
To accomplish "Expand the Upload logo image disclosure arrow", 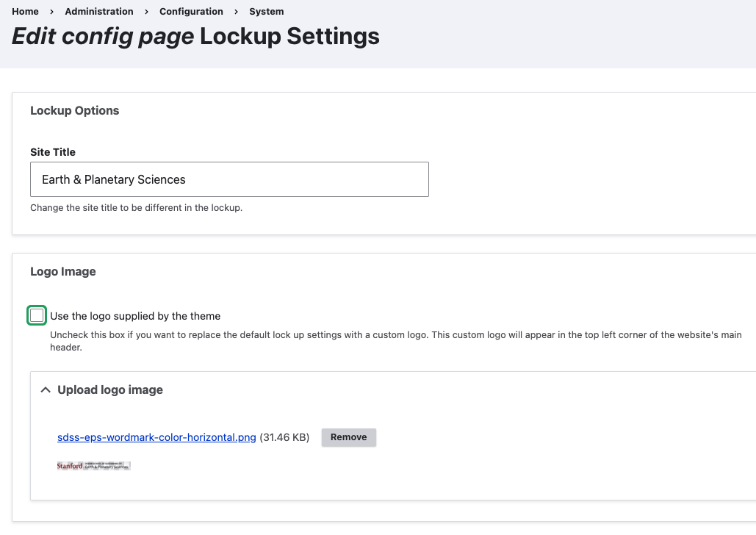I will 46,390.
